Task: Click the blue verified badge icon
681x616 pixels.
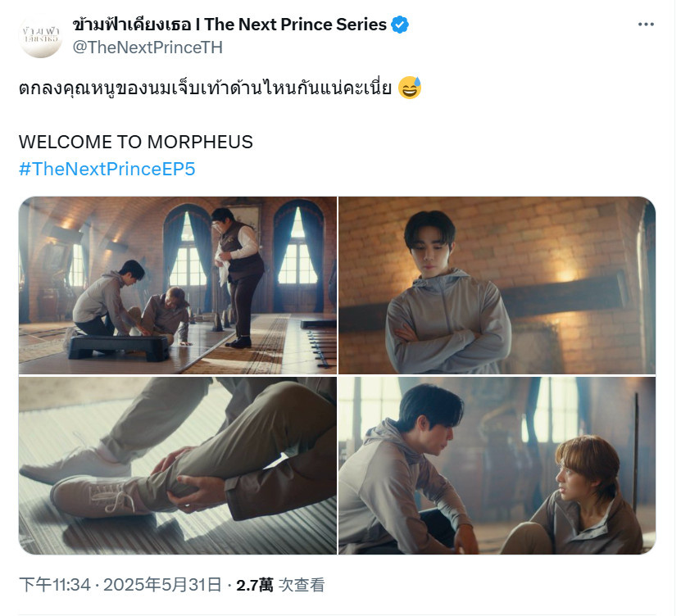Action: coord(400,25)
